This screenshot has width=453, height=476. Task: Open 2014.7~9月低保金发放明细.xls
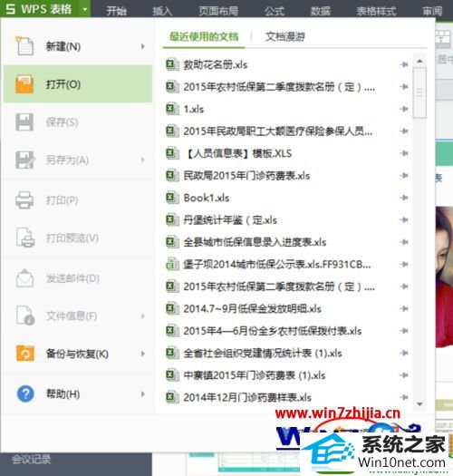(252, 308)
